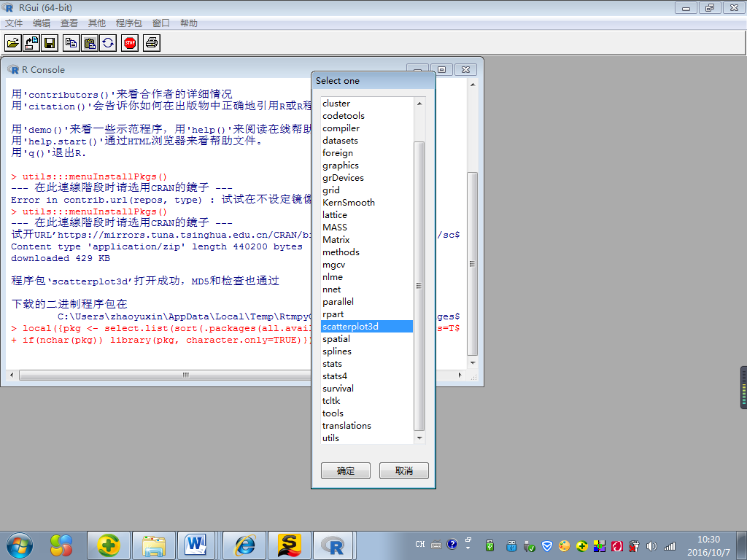Select rpart in the package list
747x560 pixels.
367,314
